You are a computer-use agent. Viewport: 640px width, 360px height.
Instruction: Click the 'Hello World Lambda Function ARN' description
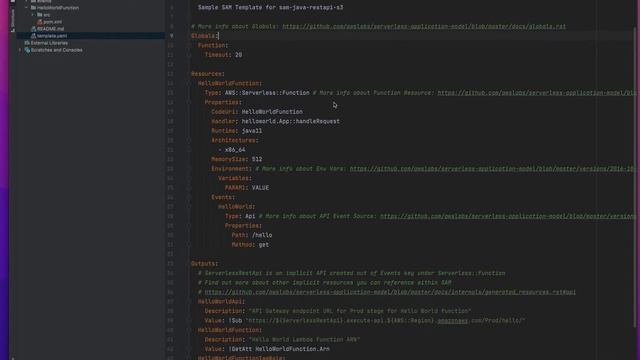[x=304, y=340]
